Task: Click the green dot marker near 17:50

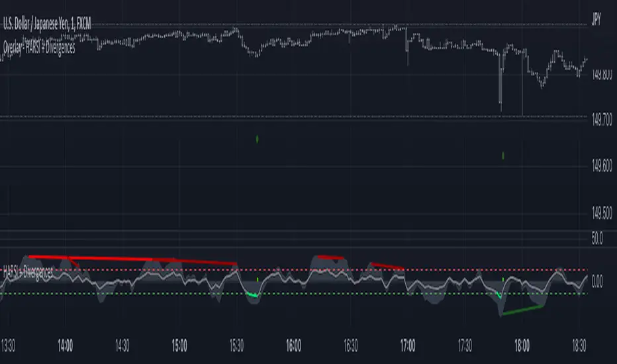Action: point(503,156)
